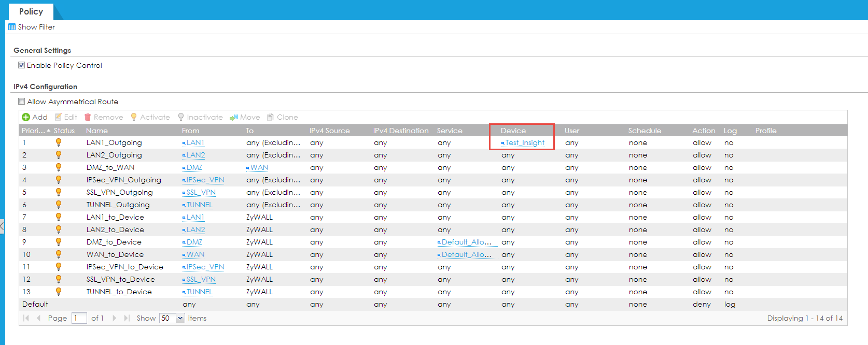The height and width of the screenshot is (345, 868).
Task: Select the Policy tab
Action: (31, 11)
